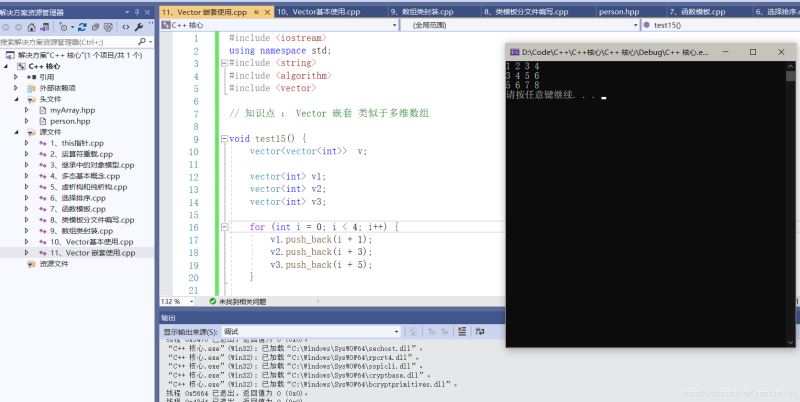Click the Collapse All icon in Solution Explorer

click(x=95, y=27)
